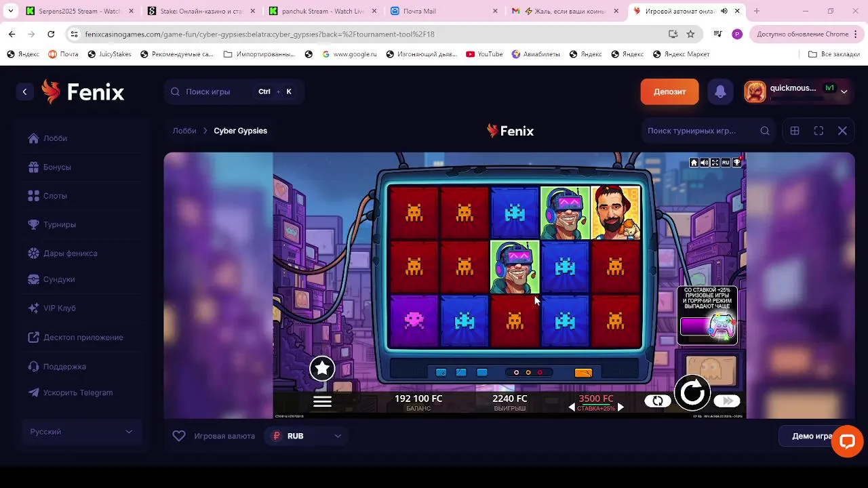Decrease the bet with the left arrow
The height and width of the screenshot is (488, 868).
[x=572, y=407]
